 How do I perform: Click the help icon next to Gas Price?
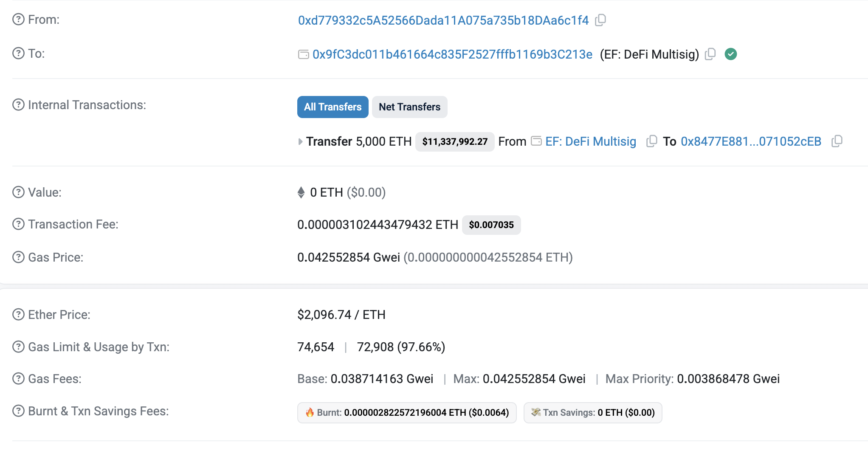coord(17,257)
